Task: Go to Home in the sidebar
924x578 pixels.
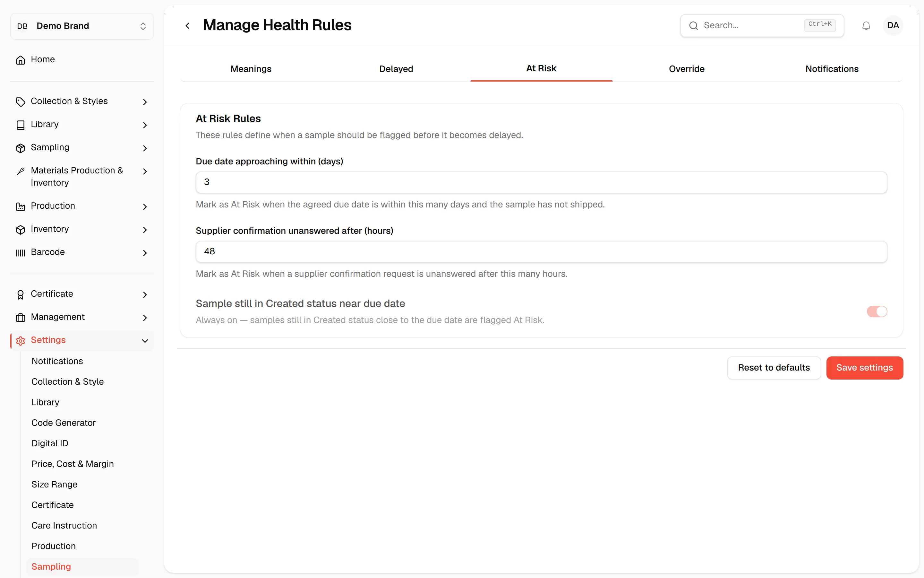Action: click(x=82, y=59)
